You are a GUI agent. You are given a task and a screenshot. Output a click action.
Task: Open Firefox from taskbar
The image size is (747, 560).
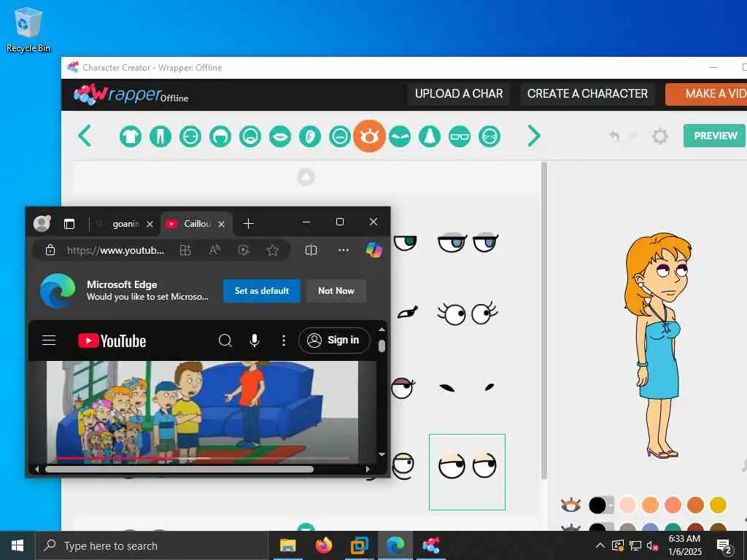323,545
